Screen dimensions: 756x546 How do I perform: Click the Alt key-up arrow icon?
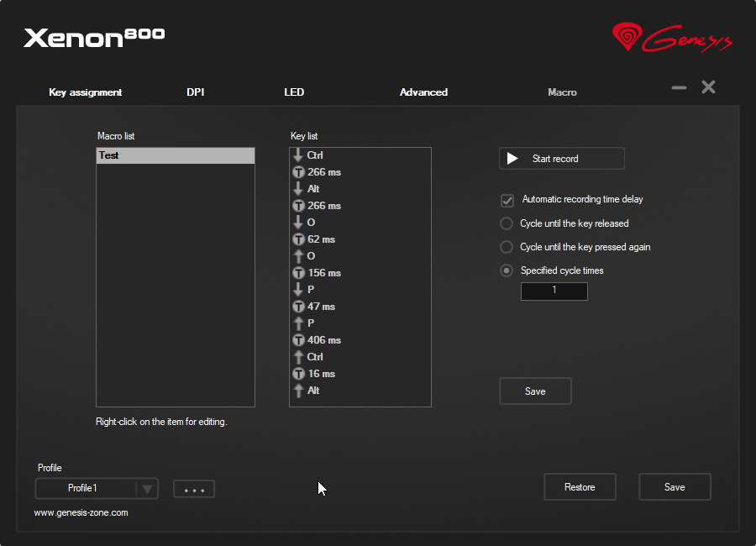pos(298,391)
